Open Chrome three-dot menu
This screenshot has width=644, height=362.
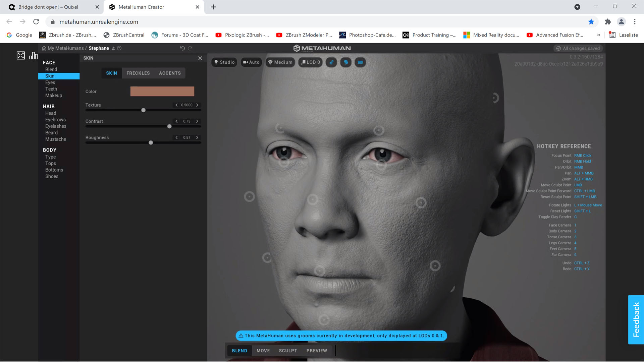click(x=635, y=22)
